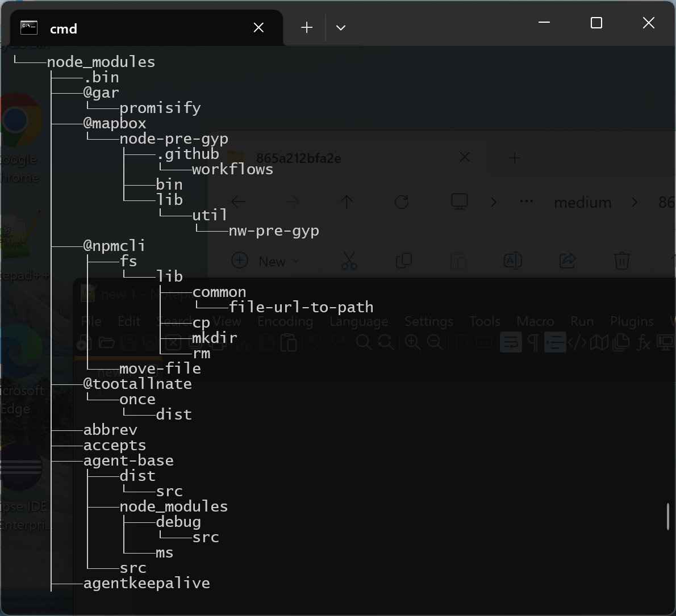The image size is (676, 616).
Task: Toggle Show All Characters pilcrow in Notepad++
Action: tap(533, 343)
